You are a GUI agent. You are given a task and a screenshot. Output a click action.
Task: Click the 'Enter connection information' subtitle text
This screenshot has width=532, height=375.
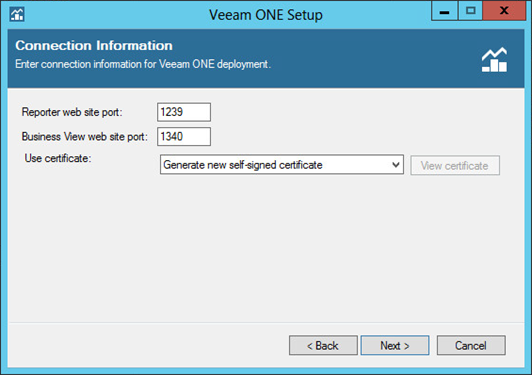(x=143, y=64)
